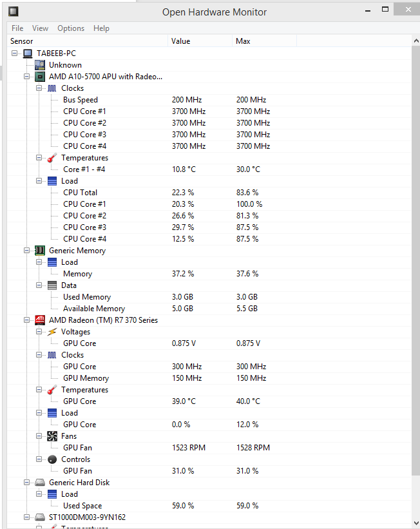
Task: Select the Bus Speed row
Action: [x=209, y=100]
